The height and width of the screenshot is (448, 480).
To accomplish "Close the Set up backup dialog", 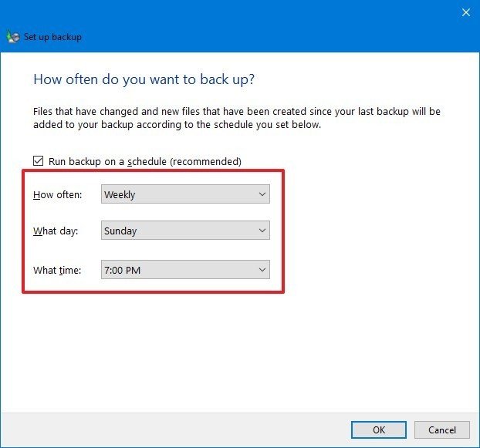I will pyautogui.click(x=465, y=12).
